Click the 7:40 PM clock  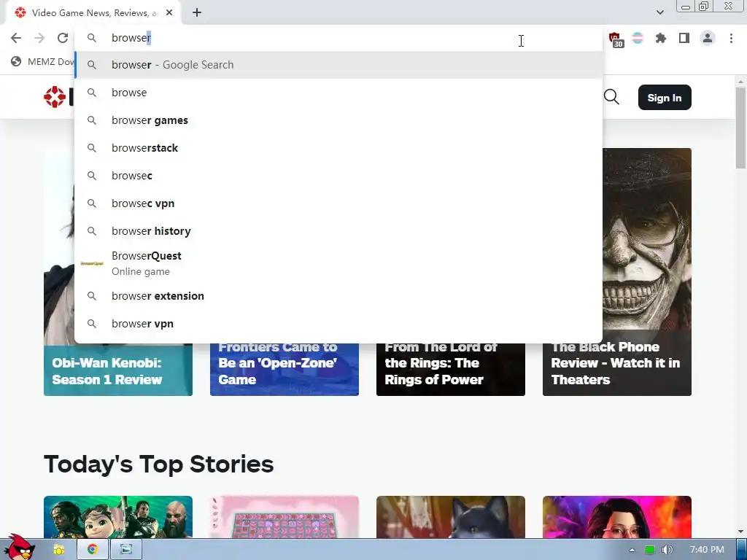(706, 550)
